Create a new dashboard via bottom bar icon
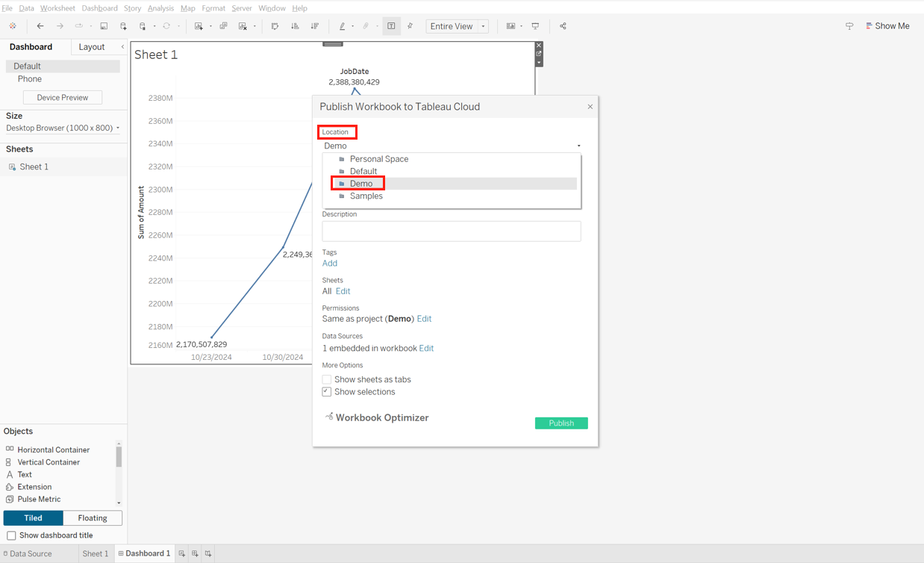The width and height of the screenshot is (924, 563). coord(195,553)
